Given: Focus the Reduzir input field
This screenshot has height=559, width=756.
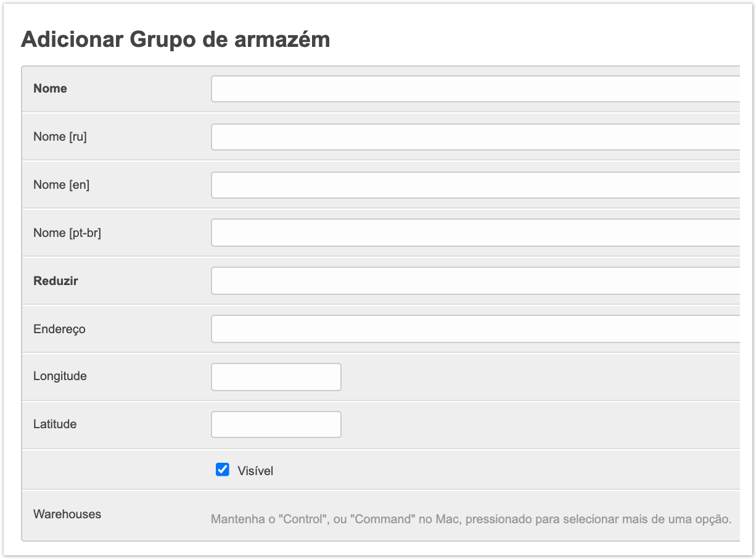Looking at the screenshot, I should [475, 281].
